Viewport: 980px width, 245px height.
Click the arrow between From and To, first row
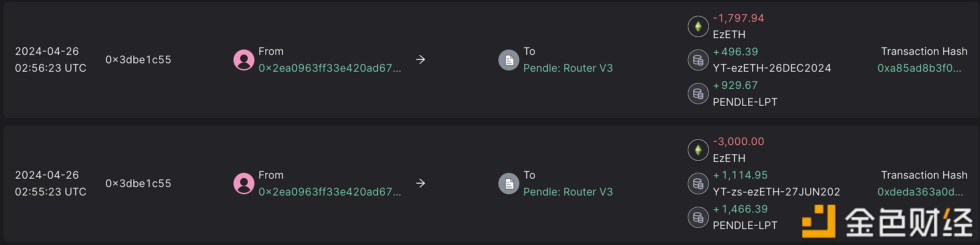click(420, 60)
